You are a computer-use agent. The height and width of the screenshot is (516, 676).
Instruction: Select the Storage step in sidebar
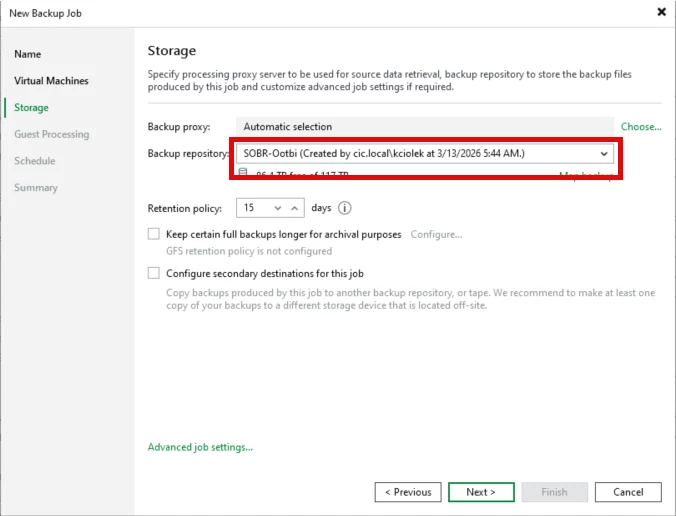pos(31,108)
